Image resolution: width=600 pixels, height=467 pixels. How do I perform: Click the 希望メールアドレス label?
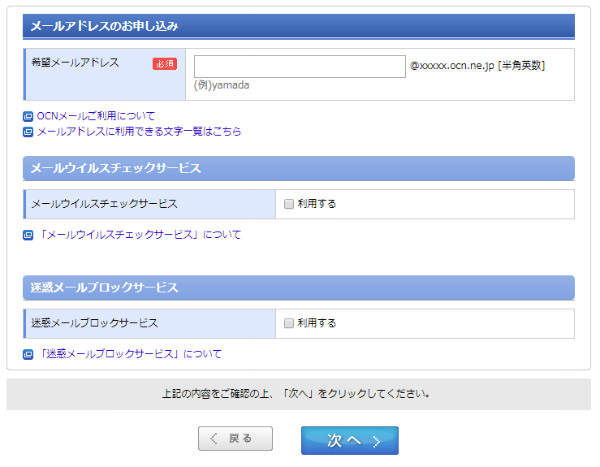pos(75,62)
